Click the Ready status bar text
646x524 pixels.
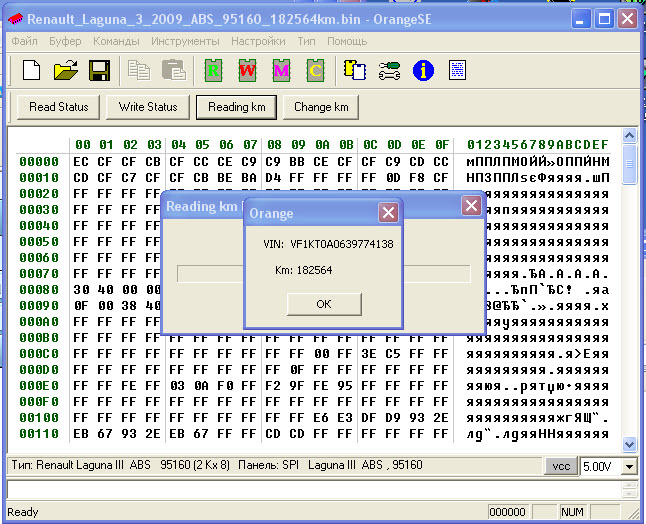(x=23, y=512)
